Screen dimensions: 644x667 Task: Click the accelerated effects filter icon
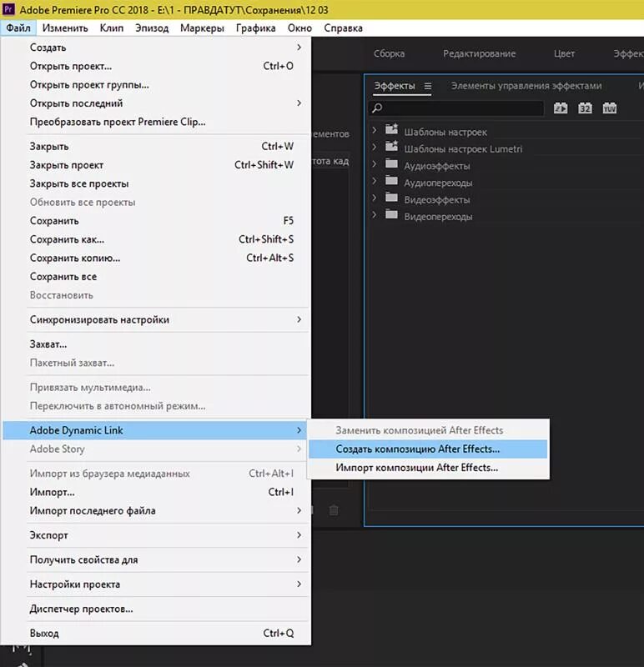[x=561, y=108]
